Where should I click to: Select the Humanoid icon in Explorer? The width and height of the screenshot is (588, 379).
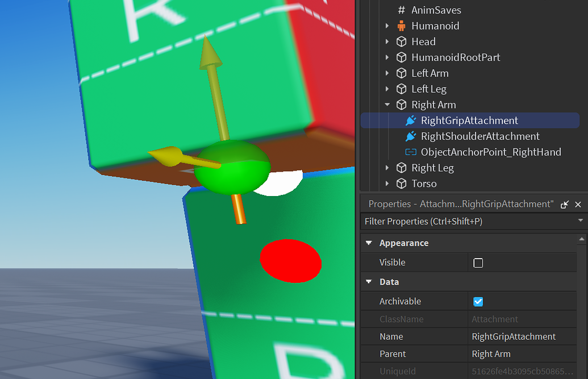point(401,26)
